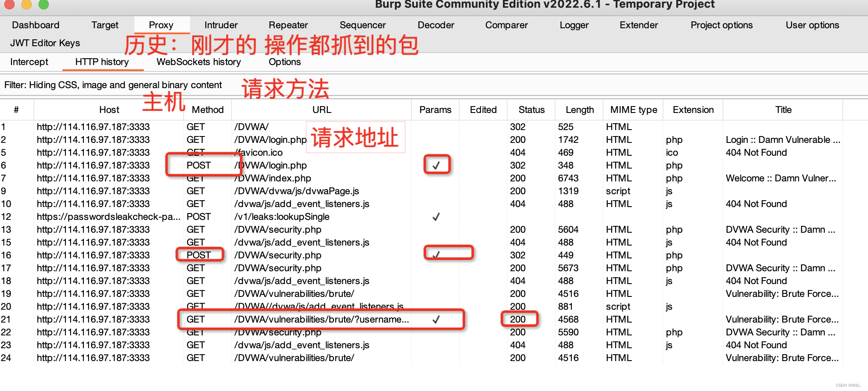868x391 pixels.
Task: Select the /v1/leaks:lookupSingle request row
Action: click(x=421, y=217)
